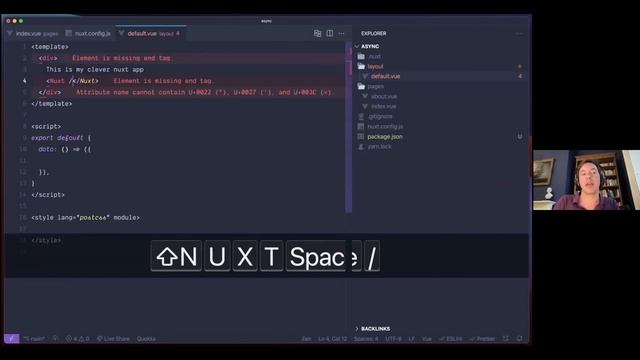640x360 pixels.
Task: Click the feedback icon in status bar
Action: pos(506,339)
